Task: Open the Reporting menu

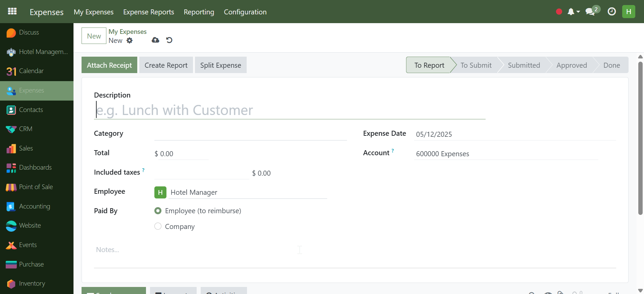Action: click(x=199, y=12)
